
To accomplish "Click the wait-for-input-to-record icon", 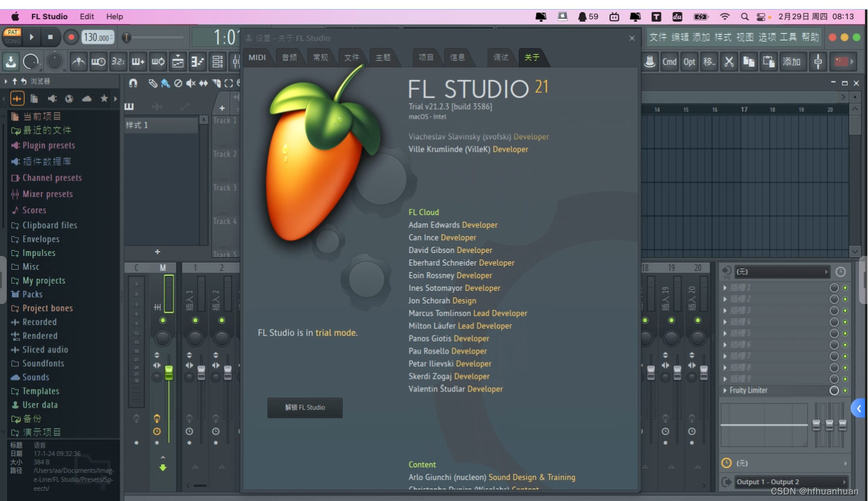I will [99, 61].
